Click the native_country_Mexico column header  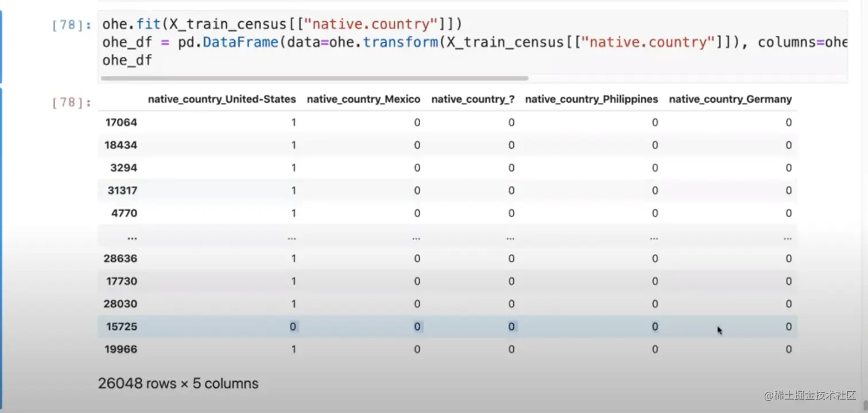click(x=363, y=99)
